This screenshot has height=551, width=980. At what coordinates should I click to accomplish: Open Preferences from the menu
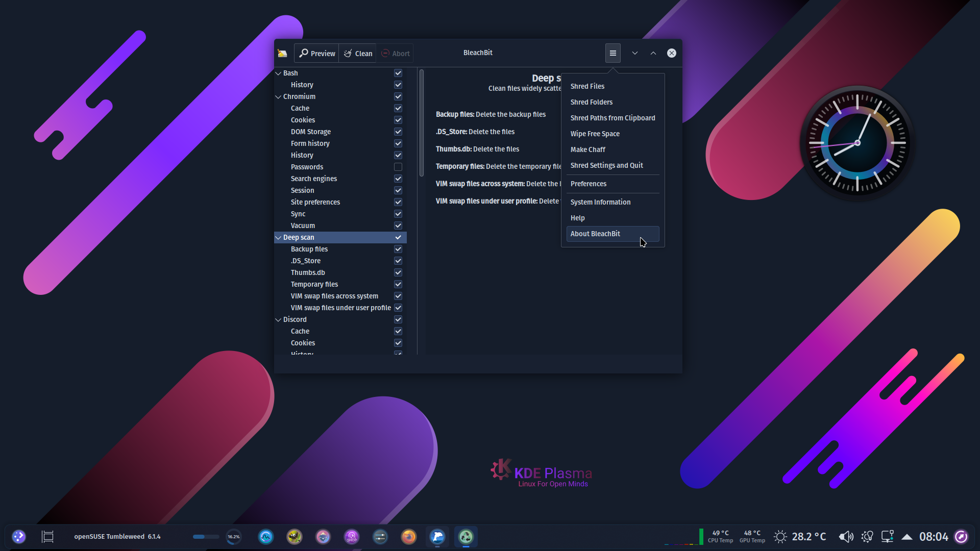click(612, 184)
